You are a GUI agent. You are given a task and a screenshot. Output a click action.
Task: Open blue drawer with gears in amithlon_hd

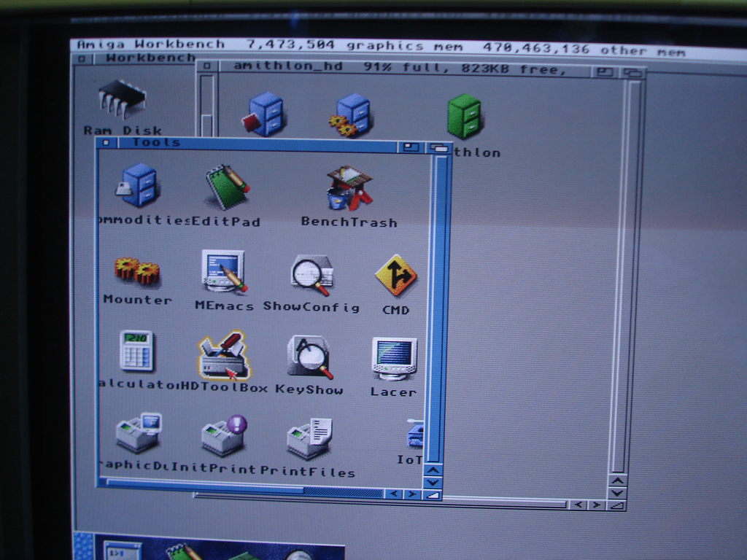pyautogui.click(x=351, y=115)
